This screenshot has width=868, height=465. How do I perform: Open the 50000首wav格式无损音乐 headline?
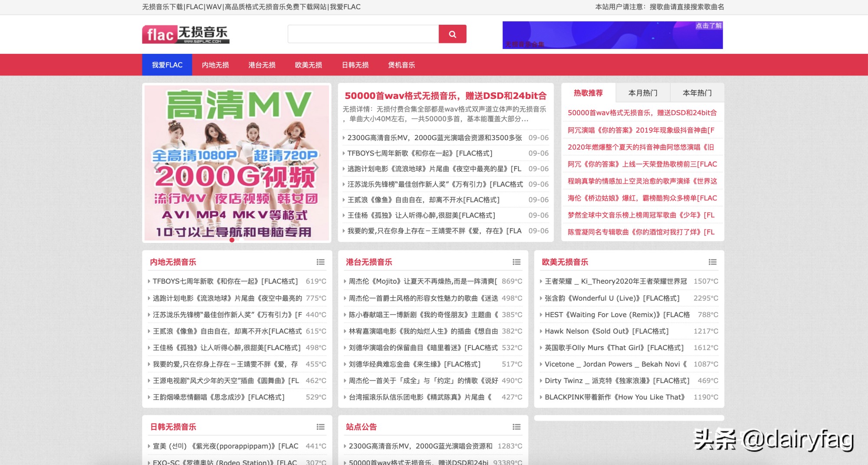click(446, 96)
